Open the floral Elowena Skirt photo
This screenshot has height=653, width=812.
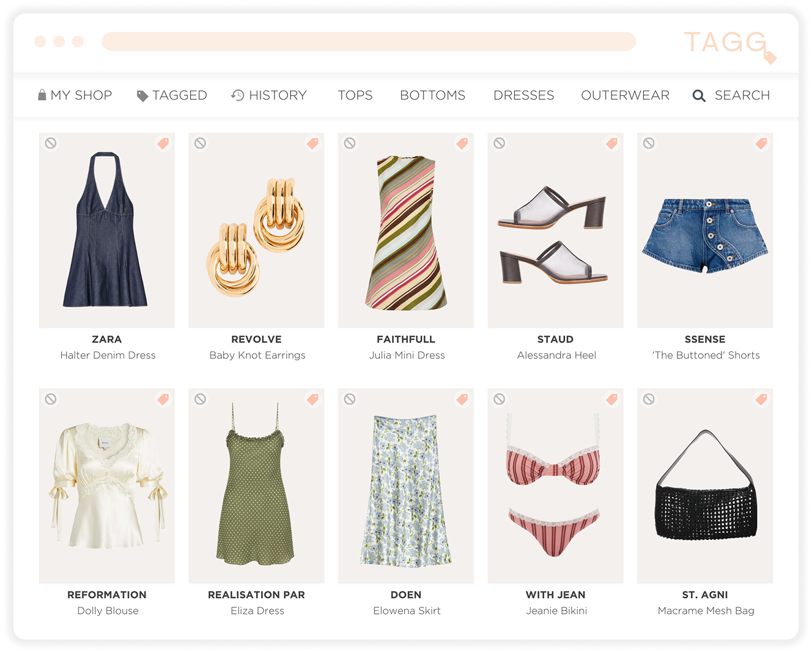tap(406, 486)
